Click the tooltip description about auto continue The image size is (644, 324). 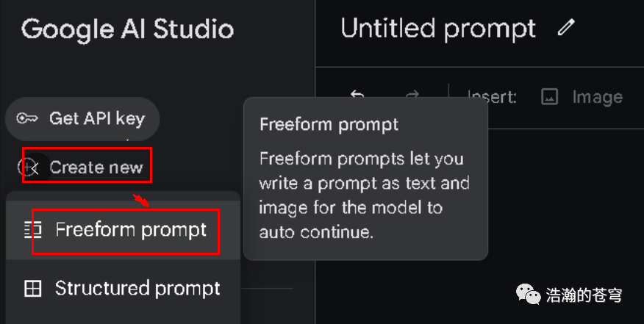pyautogui.click(x=365, y=195)
